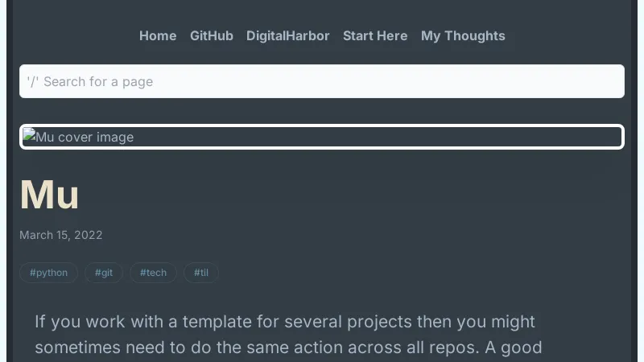Open the Home navigation link
The height and width of the screenshot is (362, 644).
tap(158, 35)
